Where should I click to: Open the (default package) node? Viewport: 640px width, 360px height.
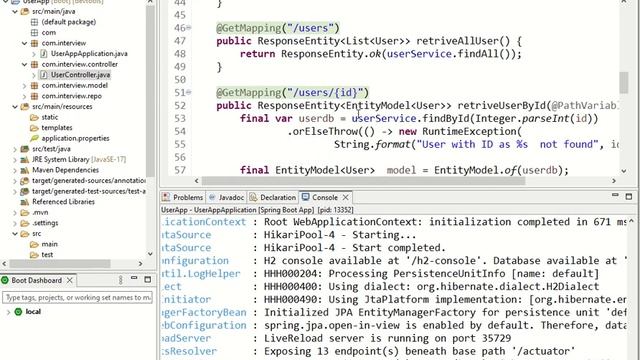[68, 22]
